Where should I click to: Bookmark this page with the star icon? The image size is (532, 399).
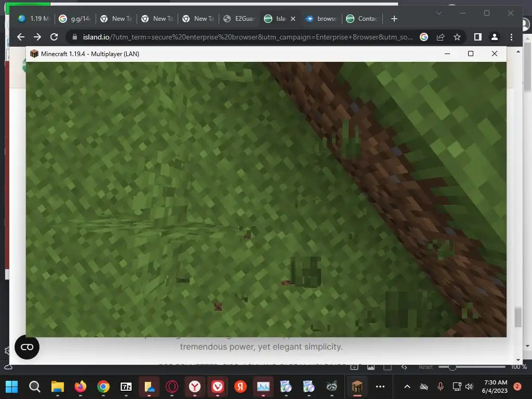coord(457,37)
